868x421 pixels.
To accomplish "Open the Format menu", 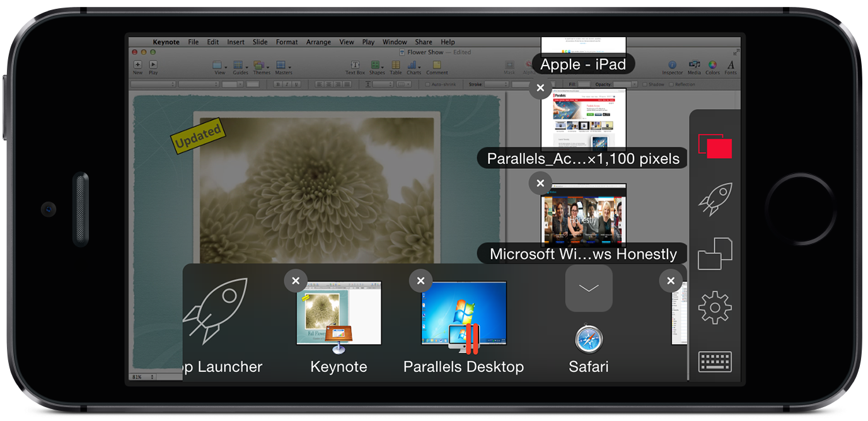I will 286,42.
